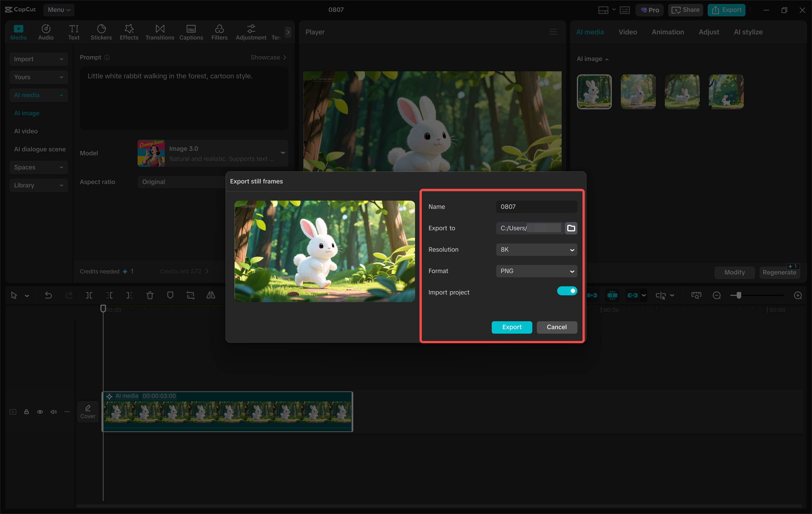
Task: Switch to the AI stylize tab
Action: pos(748,32)
